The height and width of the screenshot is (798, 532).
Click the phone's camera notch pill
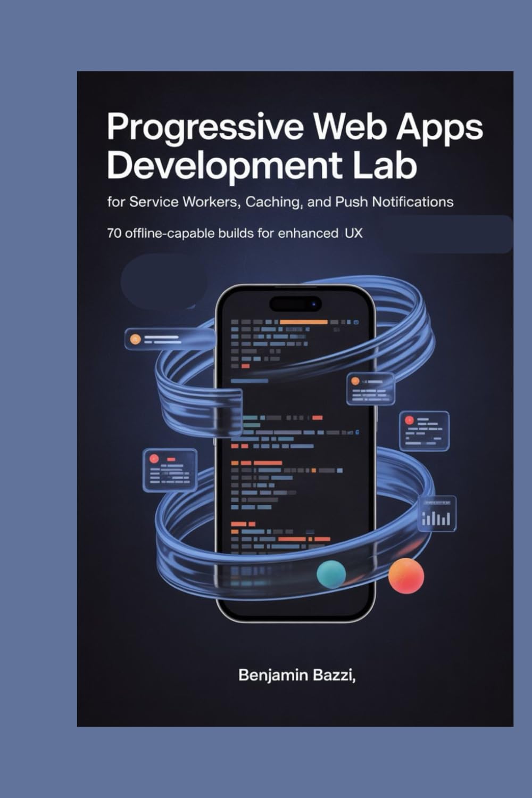coord(295,304)
